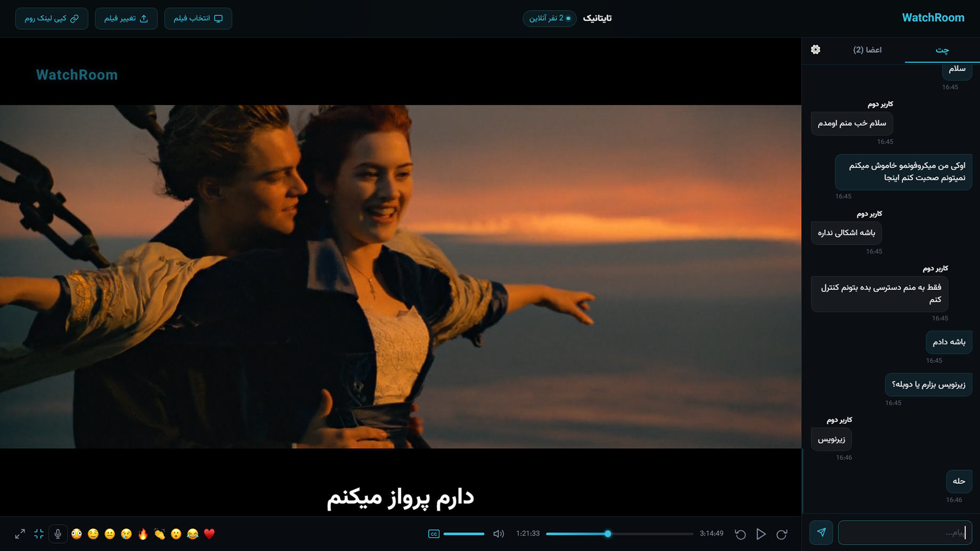Screen dimensions: 980x551
Task: Click the message فقط به منم دسترسی بده
Action: pos(879,293)
